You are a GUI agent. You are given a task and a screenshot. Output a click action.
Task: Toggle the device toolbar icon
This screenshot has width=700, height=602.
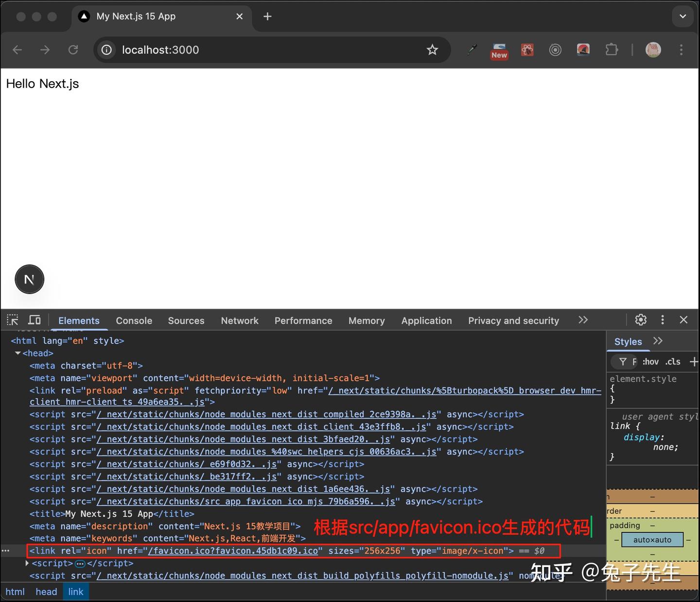[x=35, y=320]
